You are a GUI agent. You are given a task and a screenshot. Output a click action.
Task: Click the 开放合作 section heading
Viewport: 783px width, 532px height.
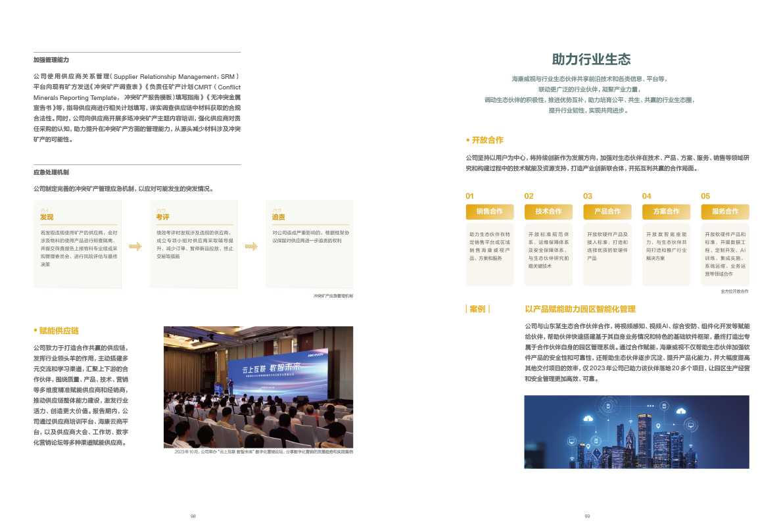pyautogui.click(x=487, y=140)
